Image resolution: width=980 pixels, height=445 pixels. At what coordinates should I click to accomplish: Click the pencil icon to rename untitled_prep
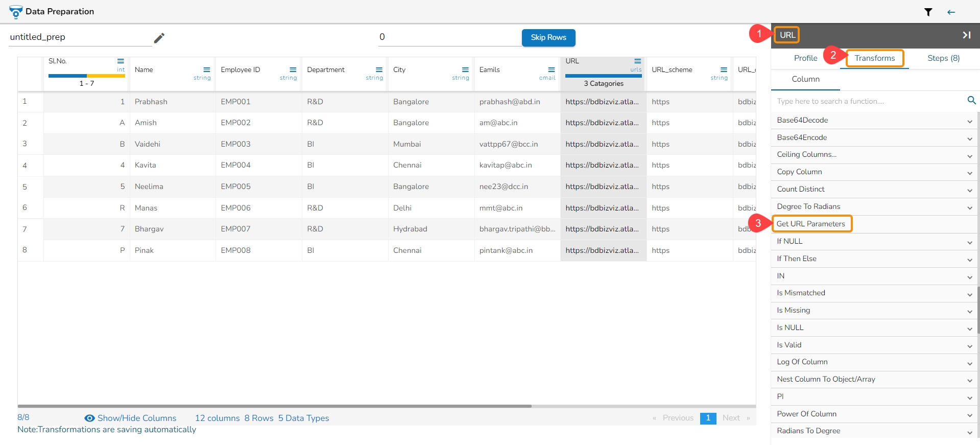coord(159,38)
